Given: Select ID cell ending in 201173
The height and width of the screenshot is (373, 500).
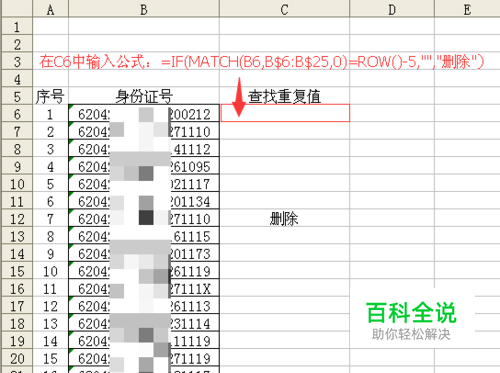Looking at the screenshot, I should click(x=144, y=253).
